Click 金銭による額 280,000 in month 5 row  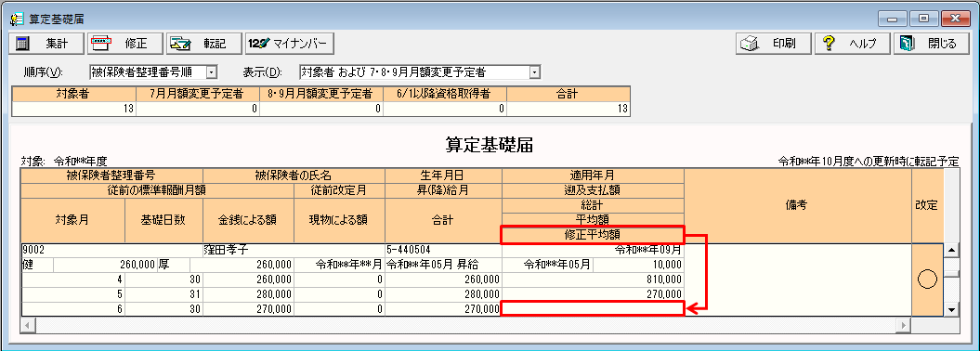(248, 293)
